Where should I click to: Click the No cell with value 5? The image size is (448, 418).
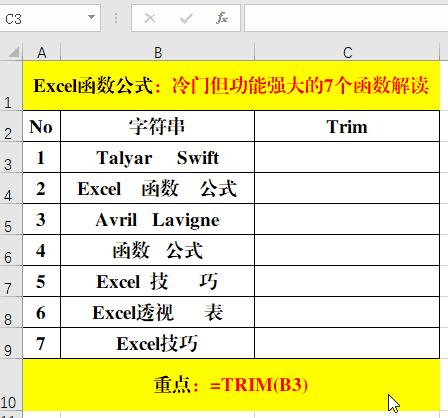click(x=42, y=281)
